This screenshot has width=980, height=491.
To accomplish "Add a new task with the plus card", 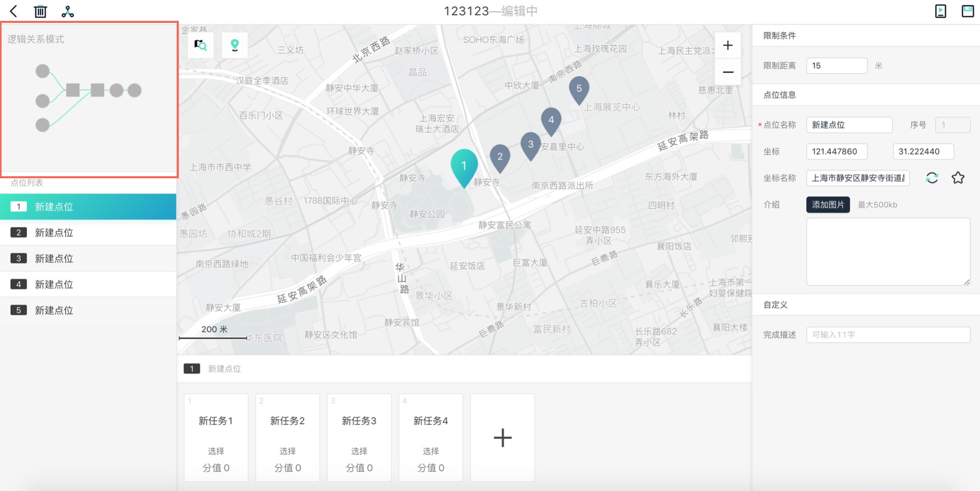I will pos(502,437).
